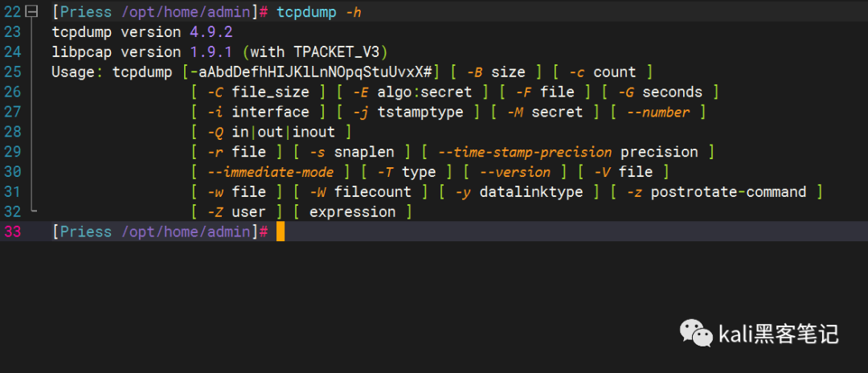Click the '--time-stamp-precision' option
This screenshot has height=373, width=868.
[525, 152]
